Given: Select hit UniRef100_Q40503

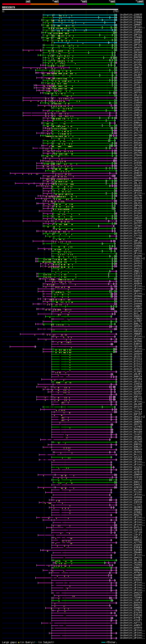Looking at the screenshot, I should [x=131, y=263].
